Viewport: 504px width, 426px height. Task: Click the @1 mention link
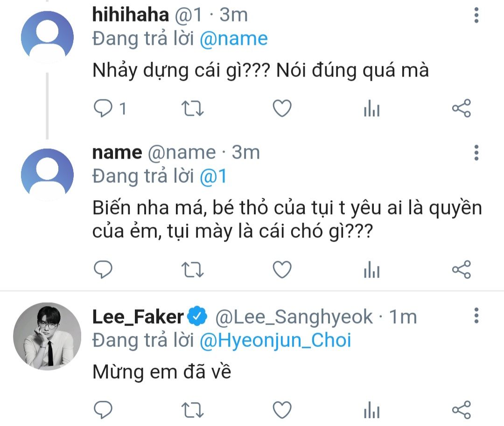(x=213, y=176)
